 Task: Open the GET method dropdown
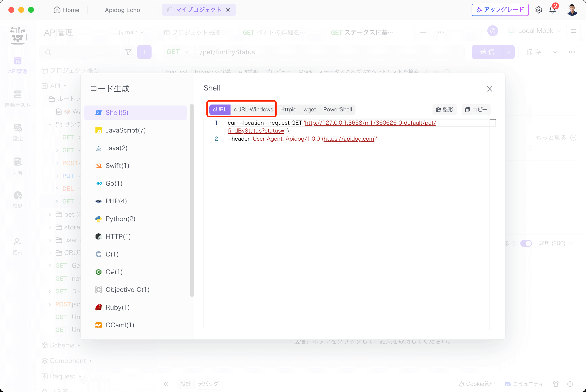(x=178, y=52)
